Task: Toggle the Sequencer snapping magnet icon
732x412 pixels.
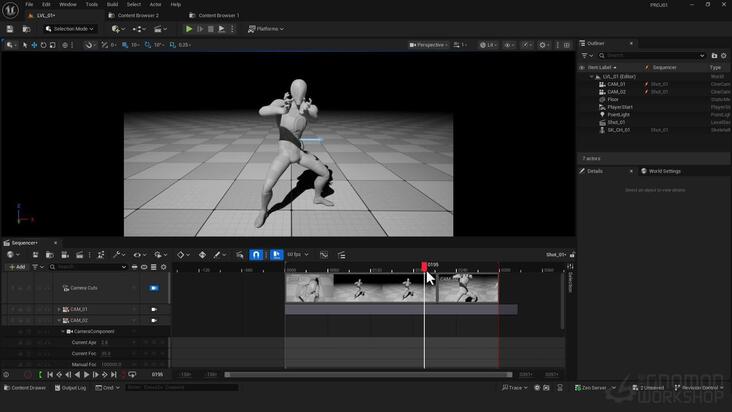Action: point(256,254)
